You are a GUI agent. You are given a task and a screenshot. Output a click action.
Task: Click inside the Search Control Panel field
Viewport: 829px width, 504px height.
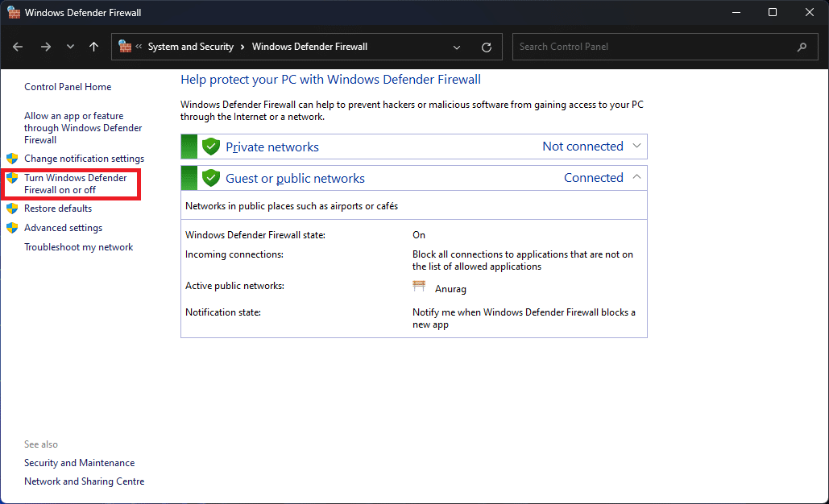(x=661, y=46)
